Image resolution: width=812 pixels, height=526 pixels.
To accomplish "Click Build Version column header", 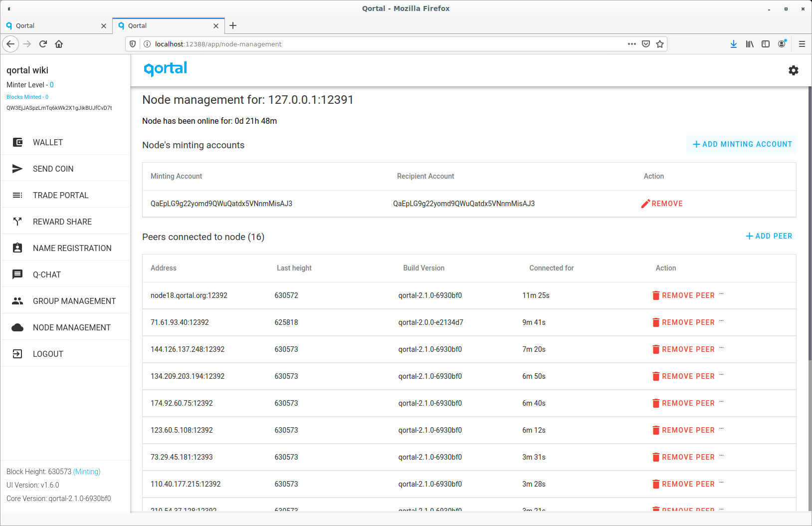I will click(424, 268).
